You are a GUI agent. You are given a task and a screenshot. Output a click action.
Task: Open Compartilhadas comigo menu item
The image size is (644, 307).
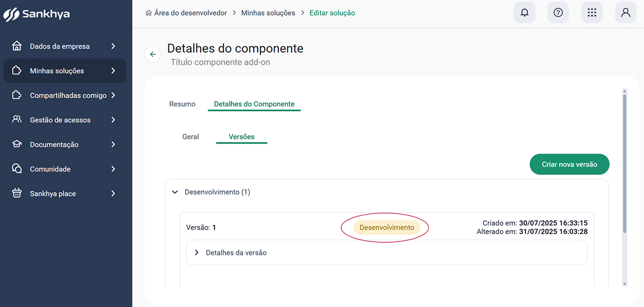[65, 95]
